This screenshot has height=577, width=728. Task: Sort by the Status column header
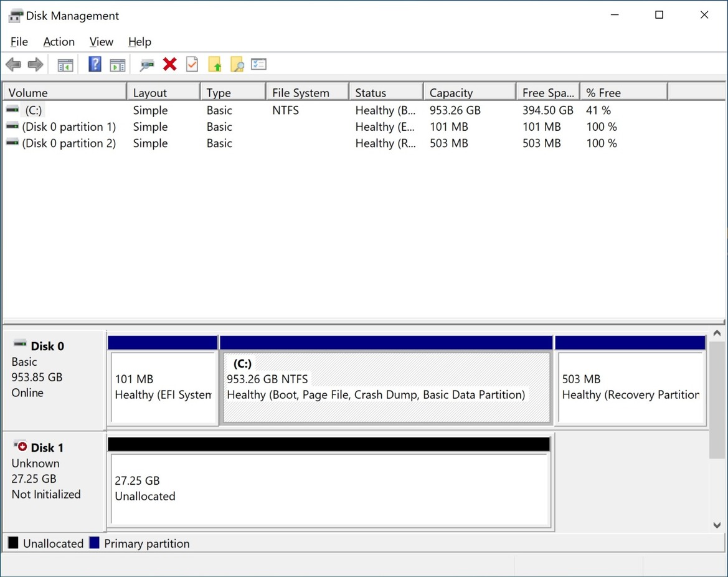(386, 92)
